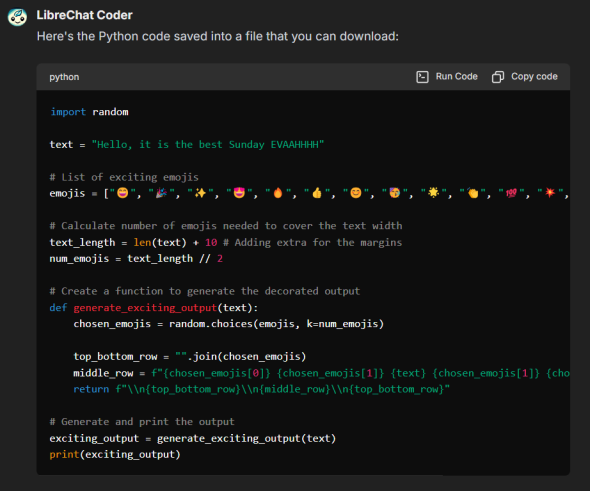The image size is (590, 491).
Task: Click the comment '# List of exciting emojis'
Action: point(124,177)
